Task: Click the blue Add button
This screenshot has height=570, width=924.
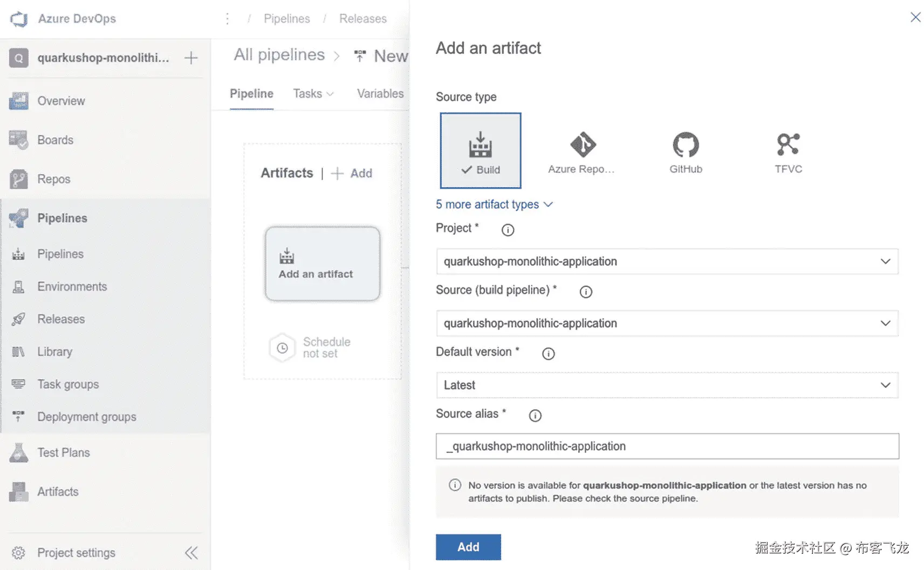Action: [x=468, y=547]
